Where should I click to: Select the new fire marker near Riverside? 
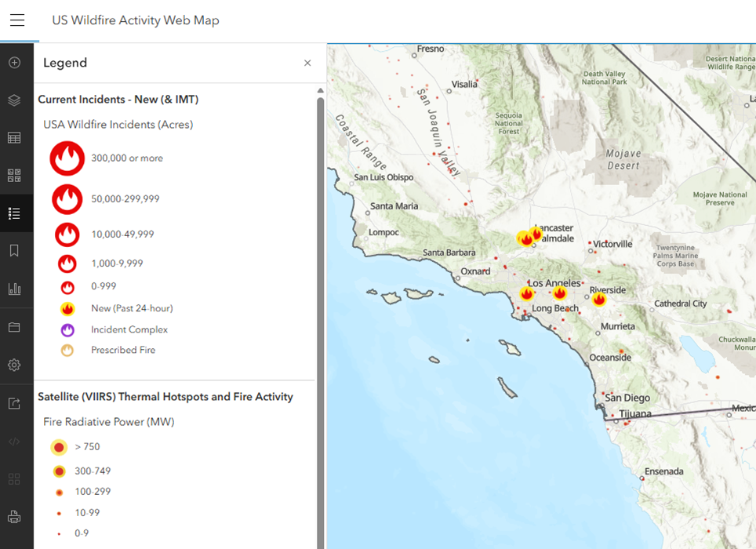[599, 299]
